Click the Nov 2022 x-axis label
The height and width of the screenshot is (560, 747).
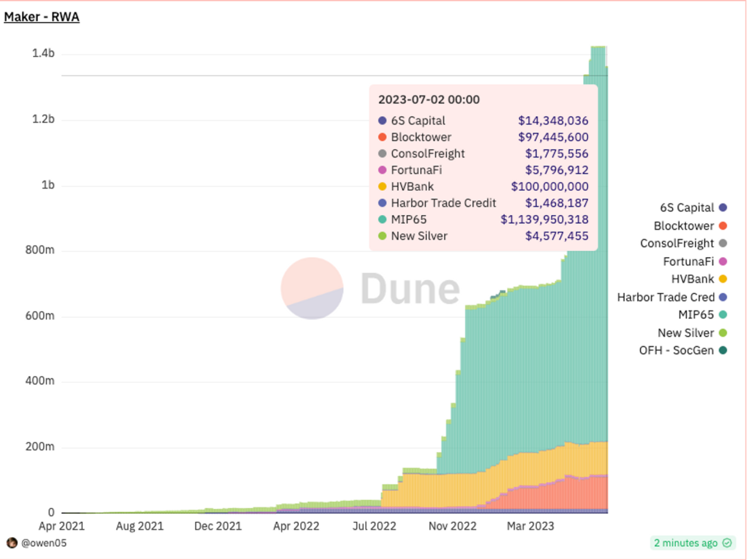452,526
